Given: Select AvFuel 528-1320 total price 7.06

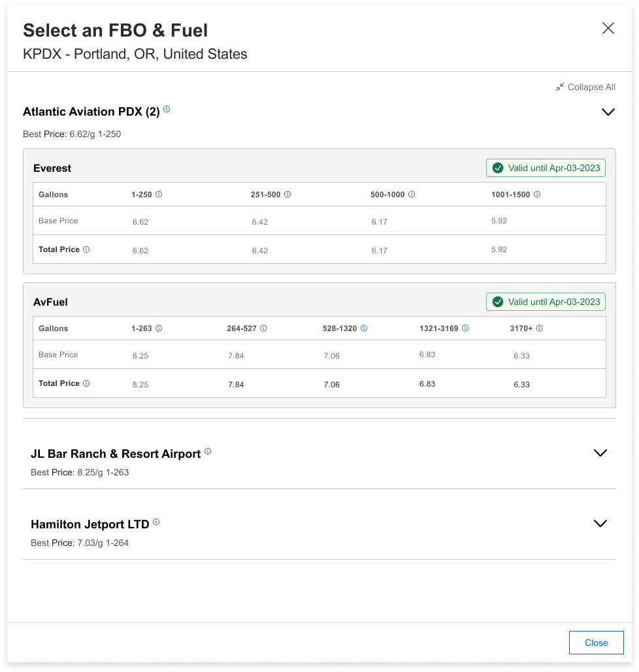Looking at the screenshot, I should [331, 385].
